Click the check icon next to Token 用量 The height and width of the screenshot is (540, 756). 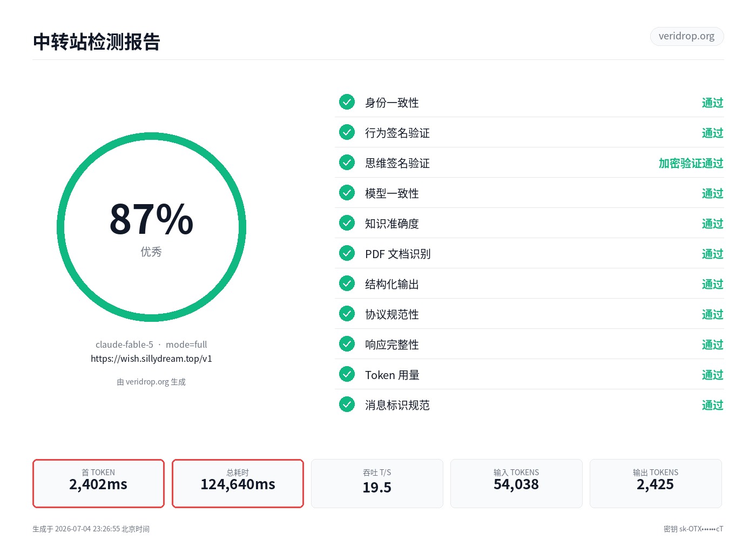click(347, 374)
